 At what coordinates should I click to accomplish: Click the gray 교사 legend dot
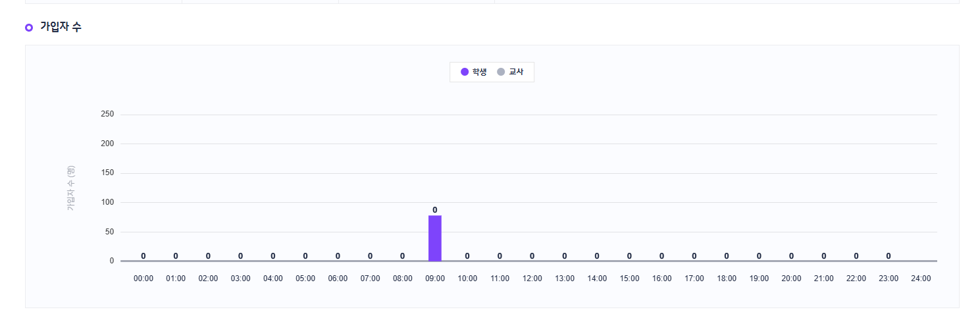point(501,72)
